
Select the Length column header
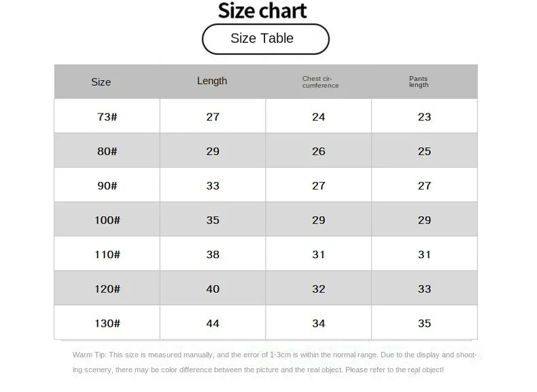(x=212, y=81)
